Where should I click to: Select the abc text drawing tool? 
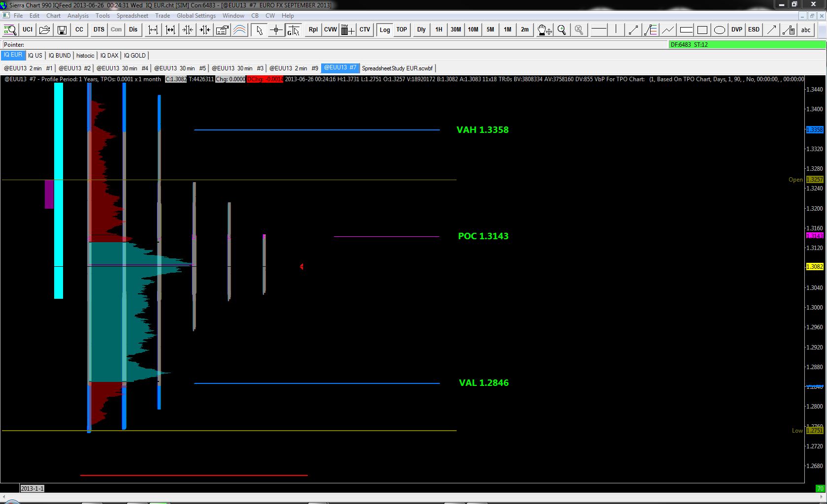coord(806,30)
